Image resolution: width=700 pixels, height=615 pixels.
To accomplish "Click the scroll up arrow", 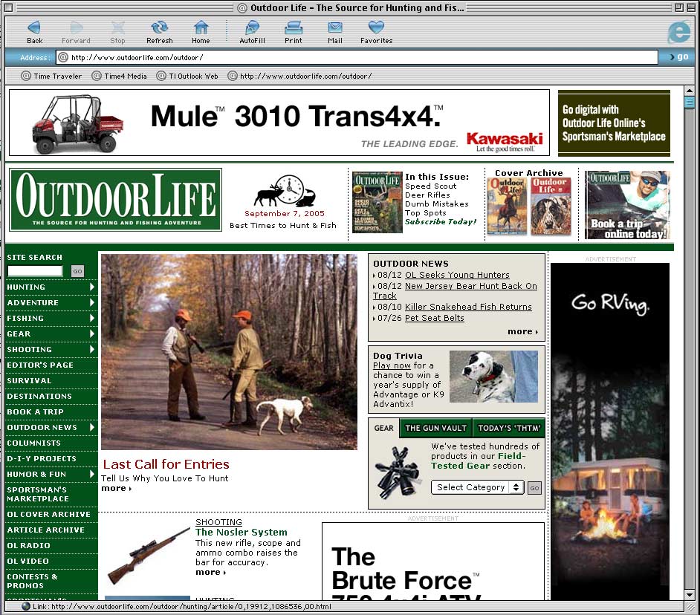I will click(690, 91).
